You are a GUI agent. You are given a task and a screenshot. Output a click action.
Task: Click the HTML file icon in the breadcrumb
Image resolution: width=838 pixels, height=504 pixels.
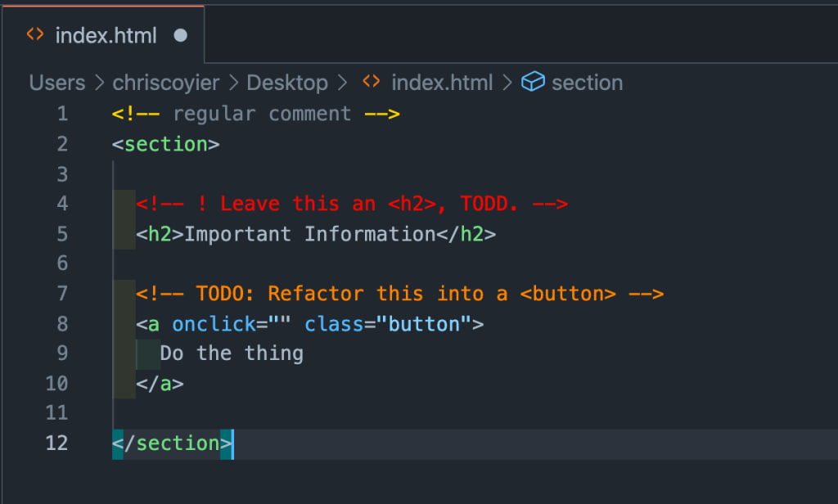pyautogui.click(x=371, y=82)
